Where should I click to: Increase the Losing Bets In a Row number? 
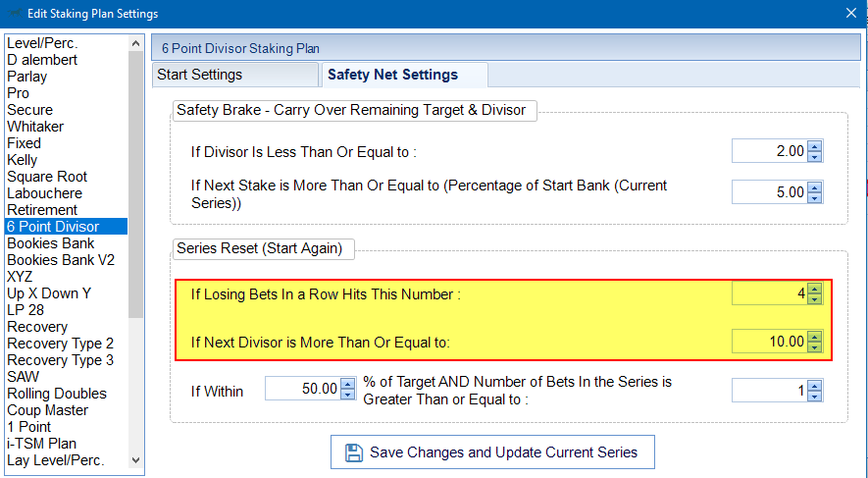[x=814, y=288]
